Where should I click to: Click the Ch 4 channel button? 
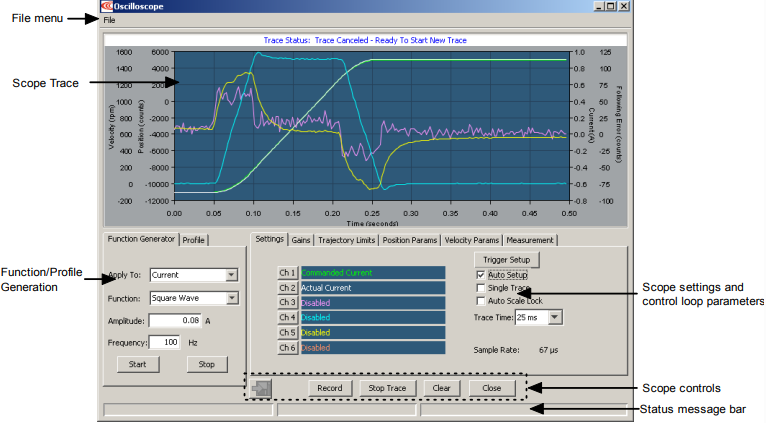[x=287, y=317]
